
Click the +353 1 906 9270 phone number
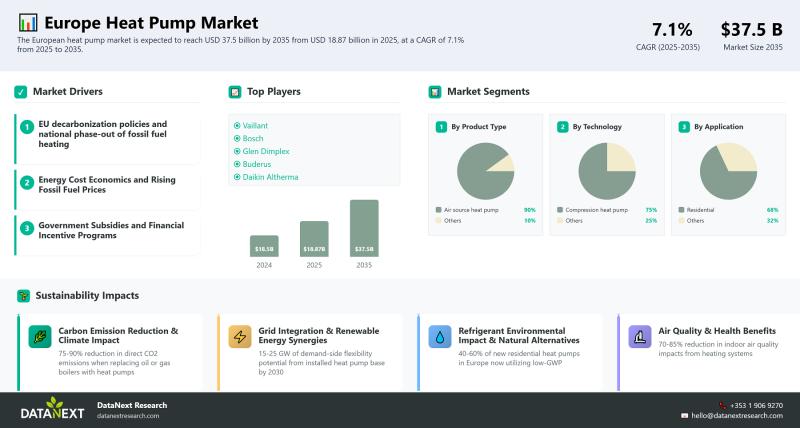755,405
